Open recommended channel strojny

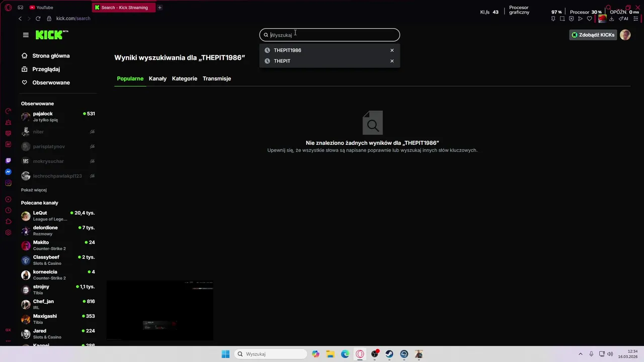point(58,290)
